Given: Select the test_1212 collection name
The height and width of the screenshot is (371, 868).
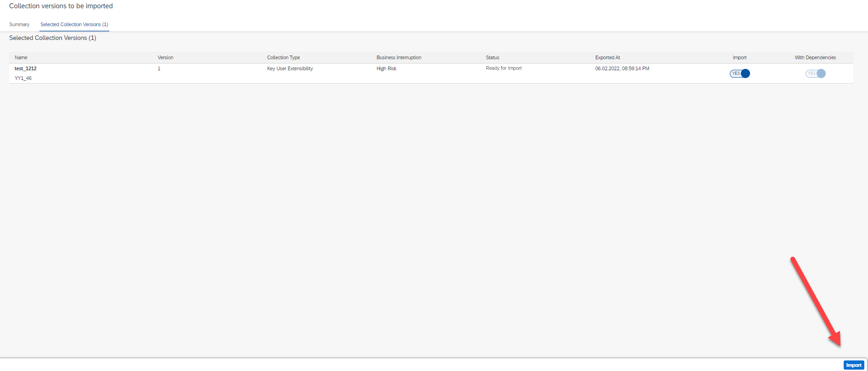Looking at the screenshot, I should [26, 69].
